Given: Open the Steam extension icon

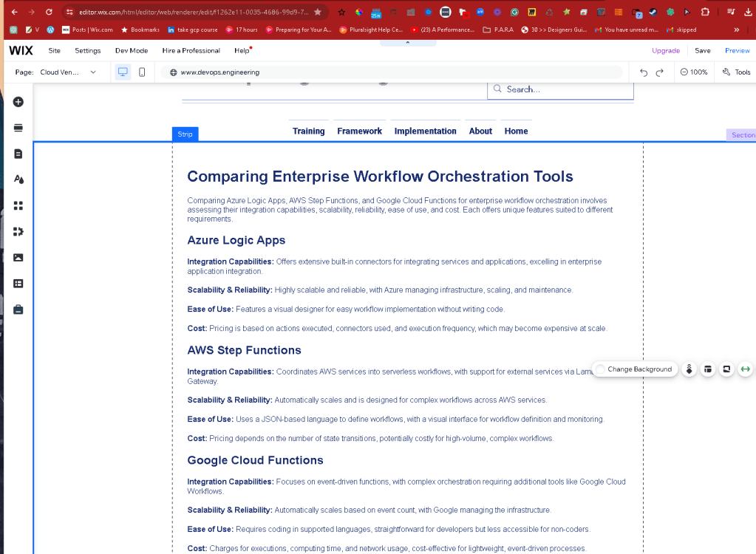Looking at the screenshot, I should coord(653,12).
